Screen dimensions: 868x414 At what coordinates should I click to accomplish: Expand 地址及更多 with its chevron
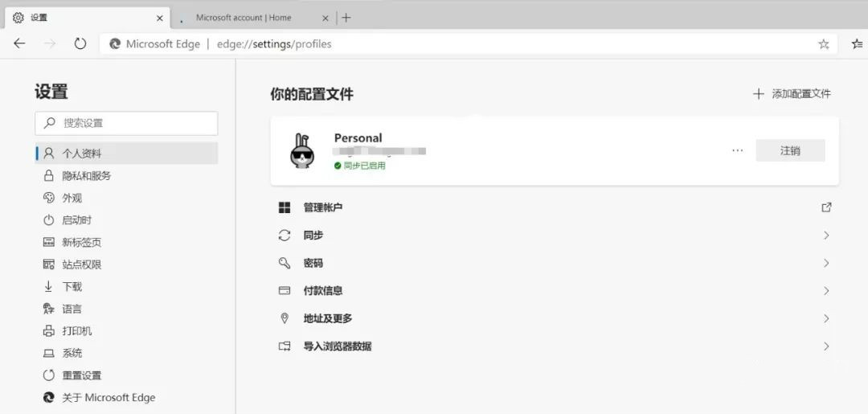pos(826,318)
